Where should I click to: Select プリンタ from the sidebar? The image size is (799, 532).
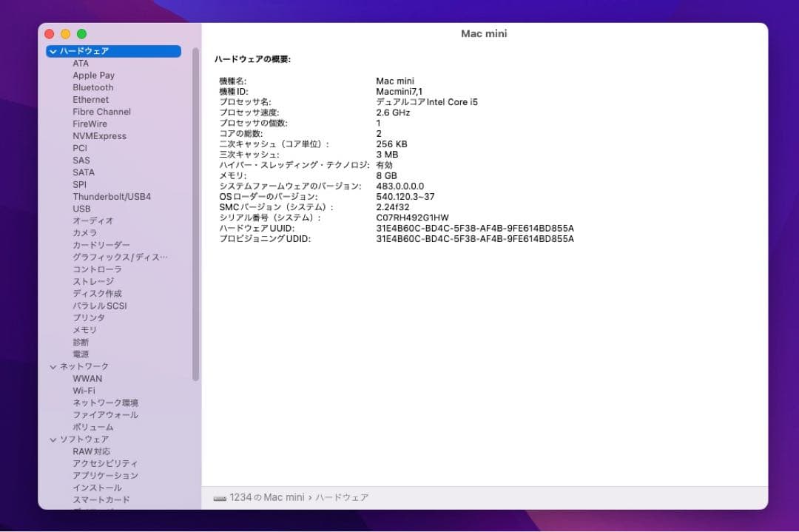click(87, 317)
